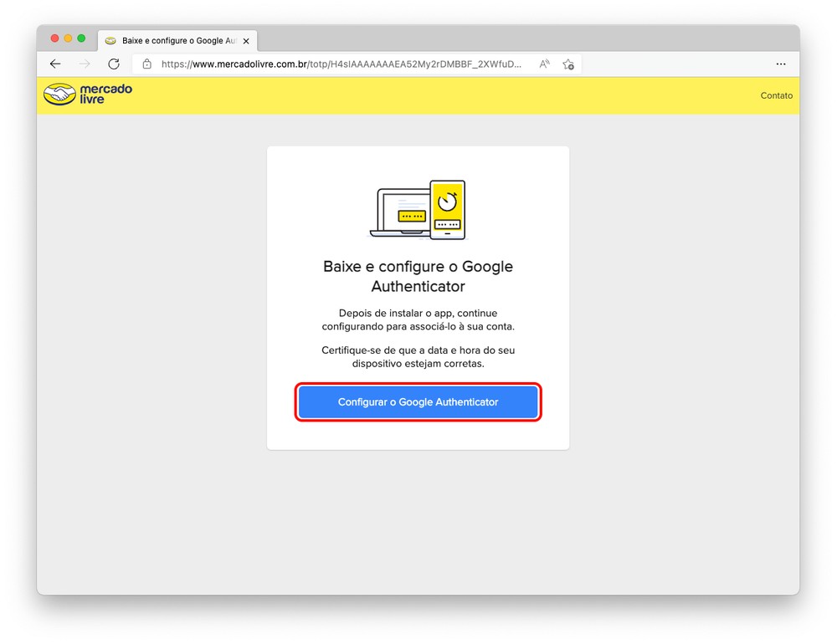The width and height of the screenshot is (837, 644).
Task: Open the browser settings ellipsis menu
Action: [780, 64]
